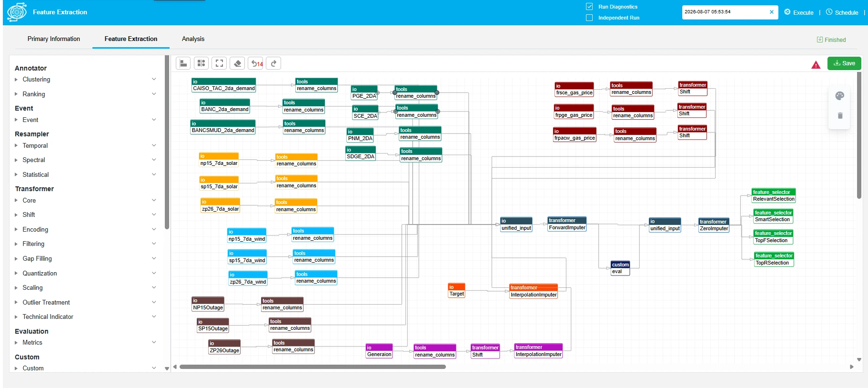Select the ZeroImputer transformer node
The image size is (868, 388).
tap(714, 225)
